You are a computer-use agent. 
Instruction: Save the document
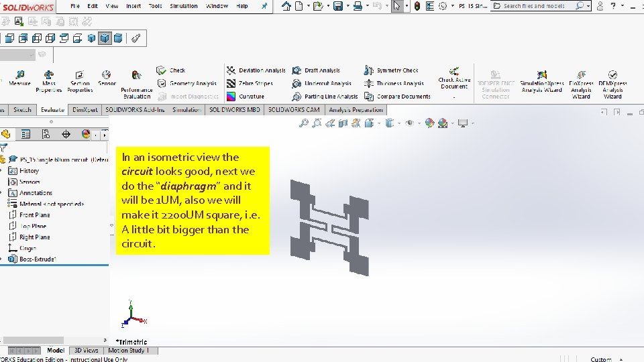coord(338,6)
